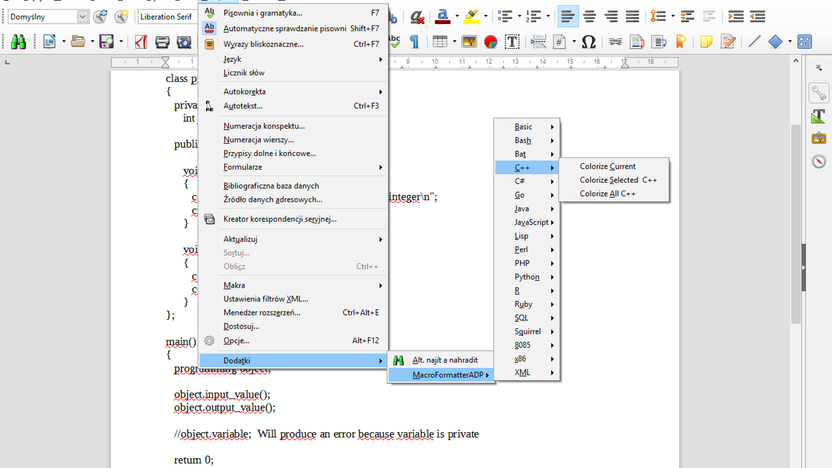Screen dimensions: 832x468
Task: Open Print Preview icon
Action: pos(184,42)
